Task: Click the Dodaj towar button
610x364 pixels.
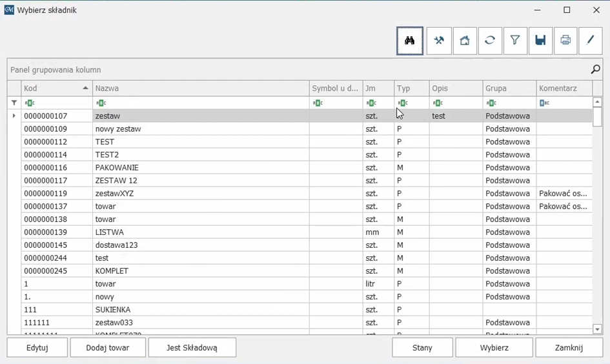Action: pos(108,348)
